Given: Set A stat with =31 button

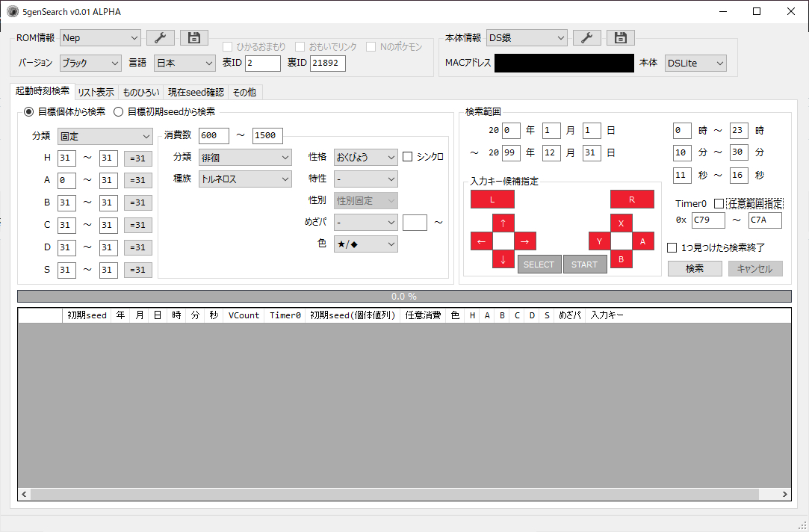Looking at the screenshot, I should [137, 181].
